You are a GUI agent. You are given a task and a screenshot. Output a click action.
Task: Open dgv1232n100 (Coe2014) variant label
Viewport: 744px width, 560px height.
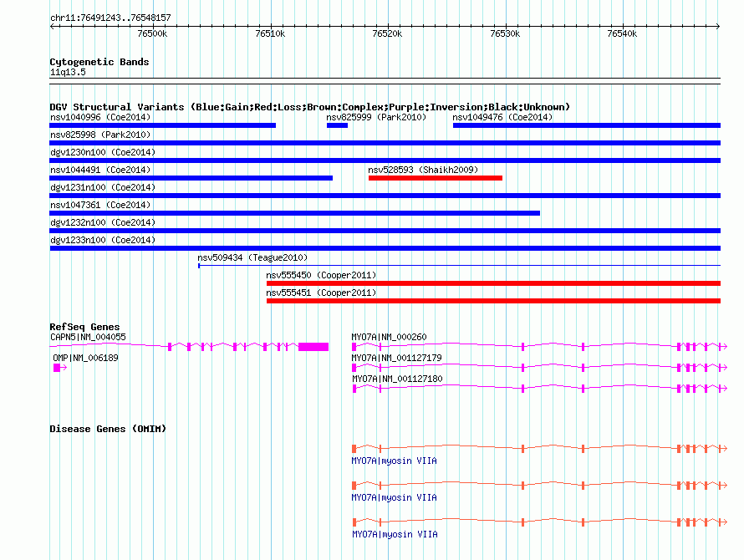tap(103, 222)
